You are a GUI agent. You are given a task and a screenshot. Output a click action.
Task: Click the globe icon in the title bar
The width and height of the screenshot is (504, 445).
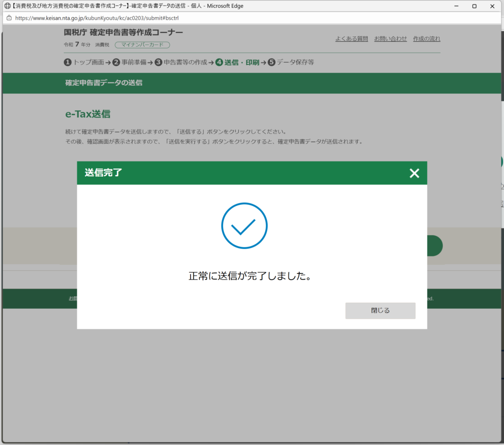pyautogui.click(x=7, y=6)
